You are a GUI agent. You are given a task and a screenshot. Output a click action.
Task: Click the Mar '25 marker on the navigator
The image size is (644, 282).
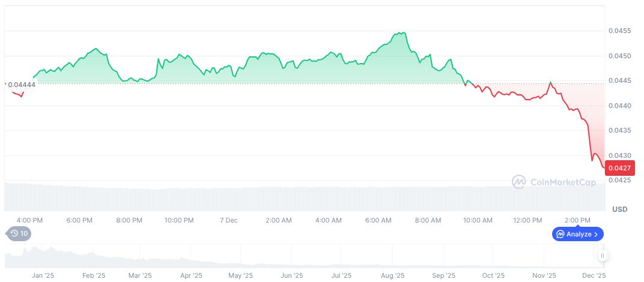point(139,275)
